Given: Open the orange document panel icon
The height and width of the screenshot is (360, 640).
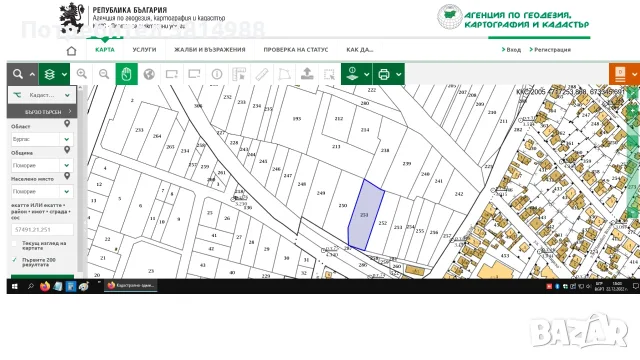Looking at the screenshot, I should (620, 74).
